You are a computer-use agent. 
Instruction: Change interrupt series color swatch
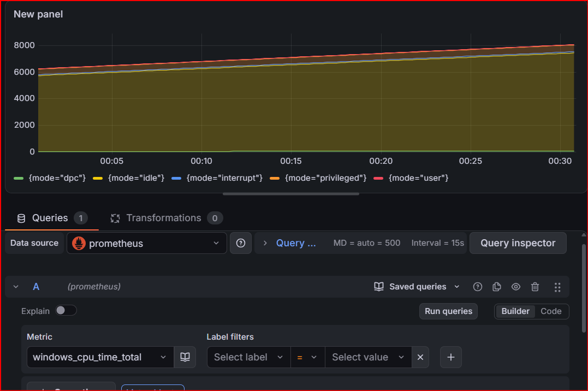[176, 179]
